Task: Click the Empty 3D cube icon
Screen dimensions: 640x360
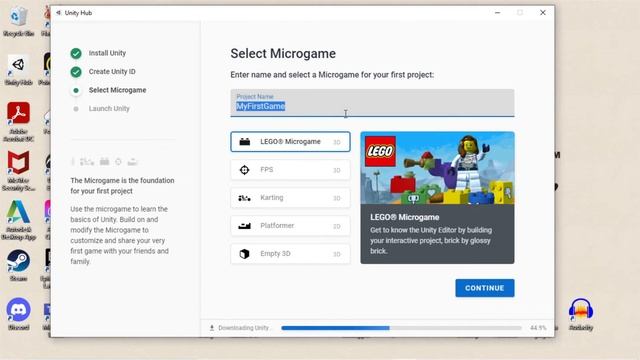Action: coord(244,254)
